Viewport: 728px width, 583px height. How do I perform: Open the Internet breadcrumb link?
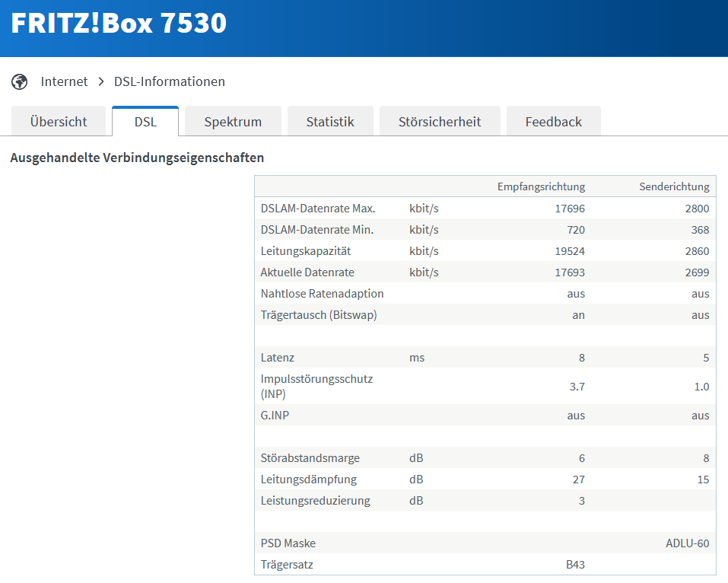(64, 81)
